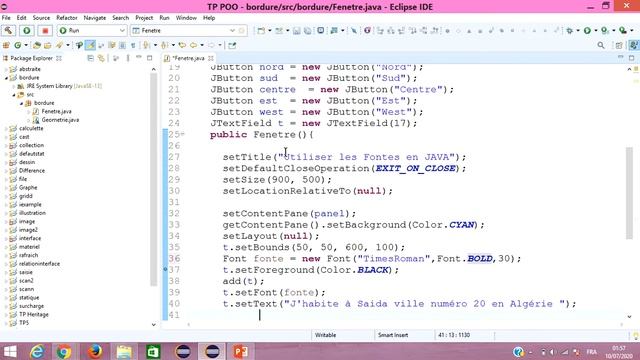640x360 pixels.
Task: Click the Smart Insert status bar field
Action: click(x=393, y=335)
